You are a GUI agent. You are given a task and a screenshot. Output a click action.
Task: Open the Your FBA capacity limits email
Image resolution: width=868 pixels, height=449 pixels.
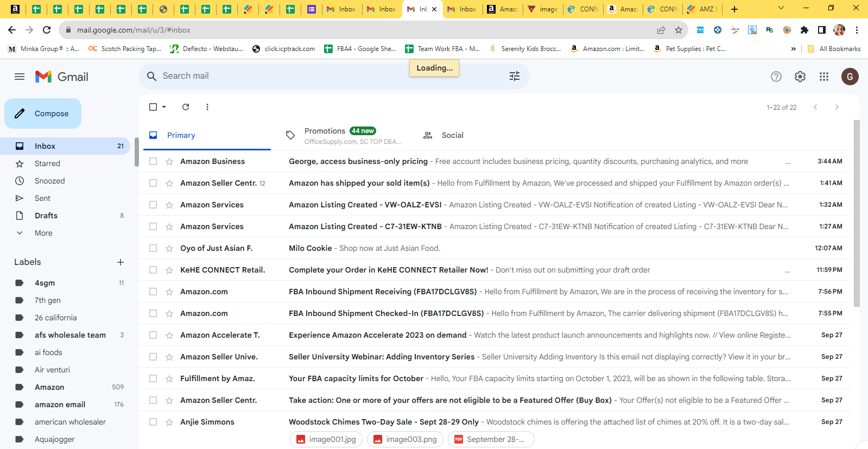(x=495, y=378)
